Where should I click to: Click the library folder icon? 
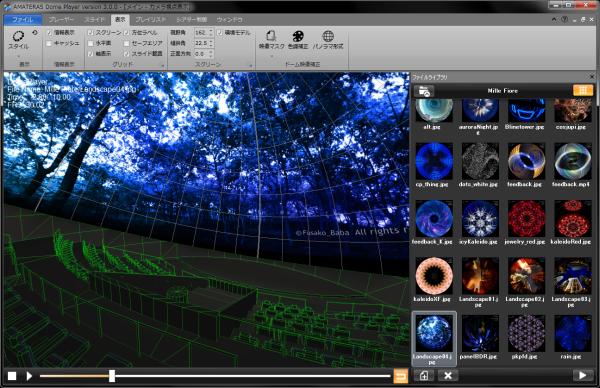pos(424,91)
